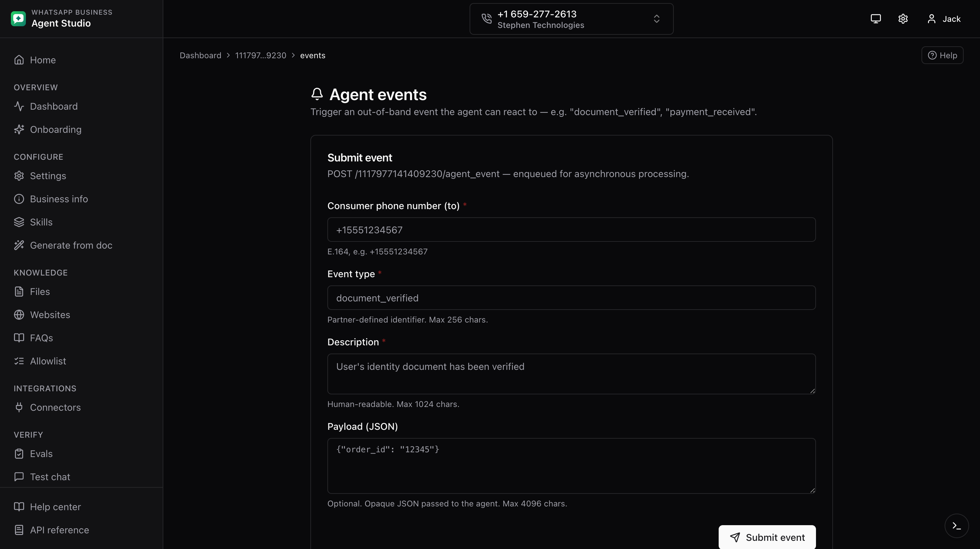Click the Payload textarea resize handle

pos(812,490)
